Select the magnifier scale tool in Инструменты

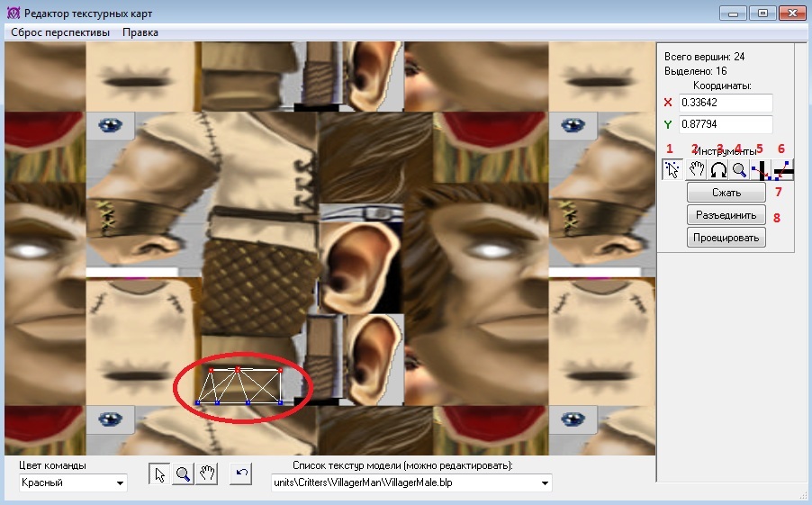[x=739, y=169]
